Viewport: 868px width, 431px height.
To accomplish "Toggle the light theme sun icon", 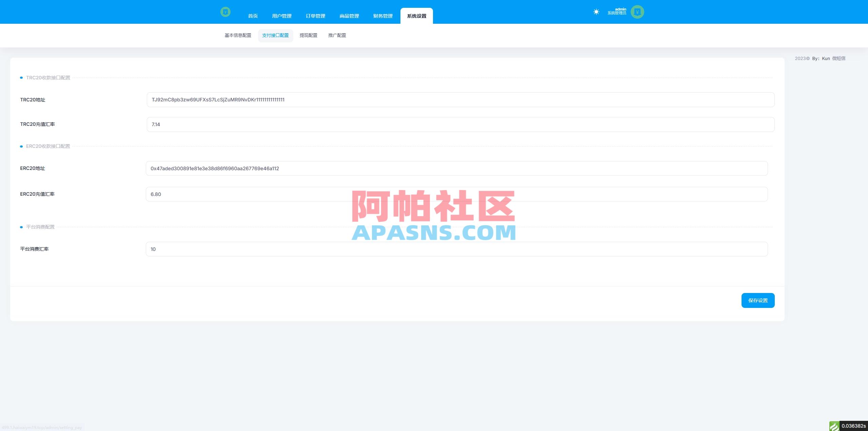I will click(596, 12).
